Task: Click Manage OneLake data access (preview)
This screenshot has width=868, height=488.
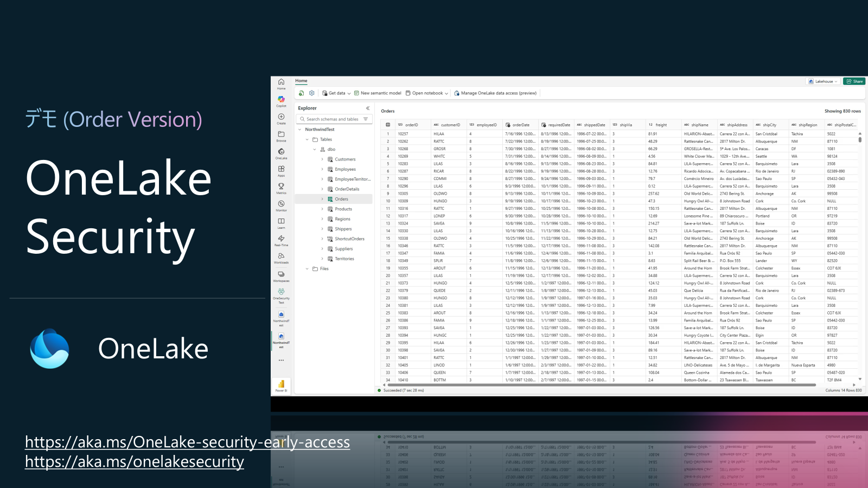Action: 495,93
